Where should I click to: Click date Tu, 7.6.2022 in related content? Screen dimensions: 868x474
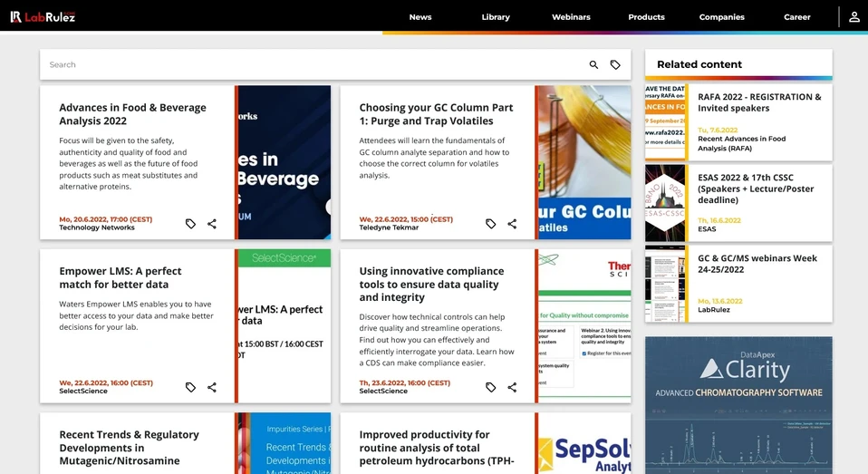coord(718,131)
